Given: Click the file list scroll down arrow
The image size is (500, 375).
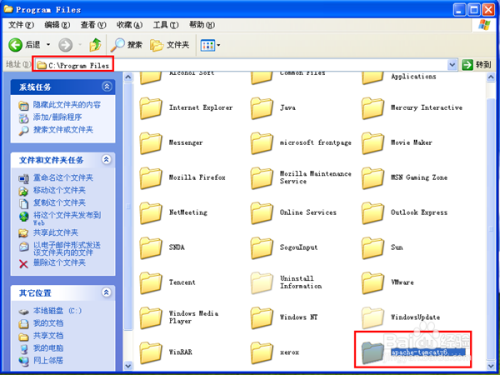Looking at the screenshot, I should click(491, 366).
